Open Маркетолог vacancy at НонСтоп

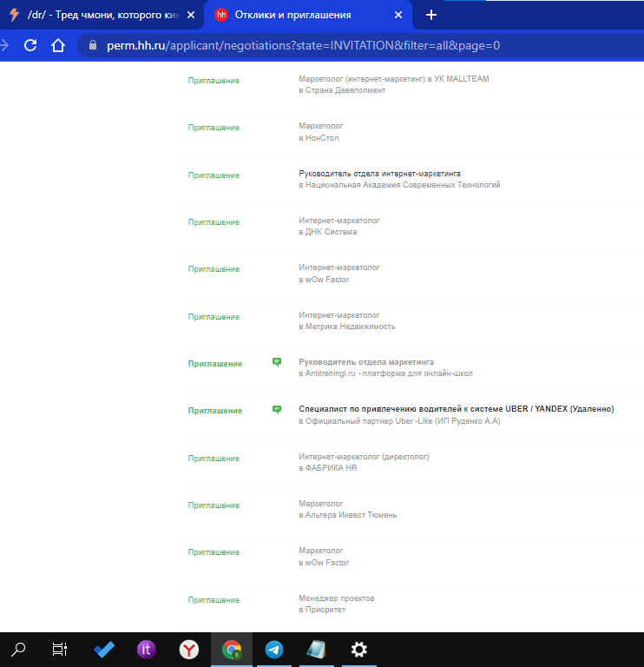[320, 126]
